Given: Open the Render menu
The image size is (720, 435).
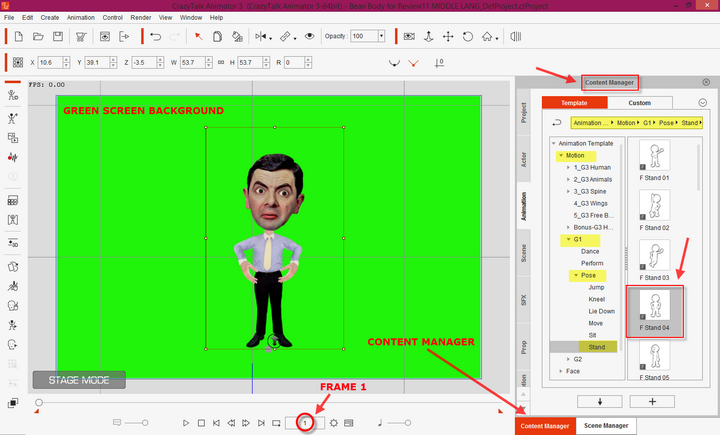Looking at the screenshot, I should [141, 17].
